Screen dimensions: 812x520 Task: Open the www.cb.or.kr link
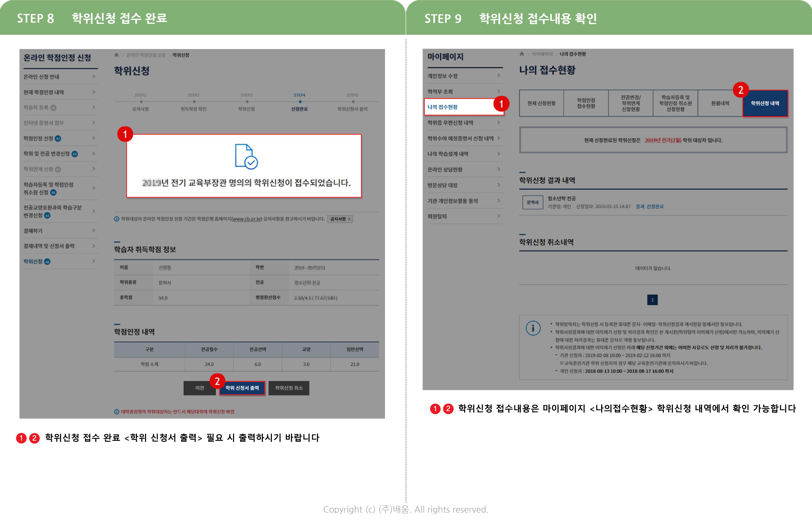tap(247, 219)
